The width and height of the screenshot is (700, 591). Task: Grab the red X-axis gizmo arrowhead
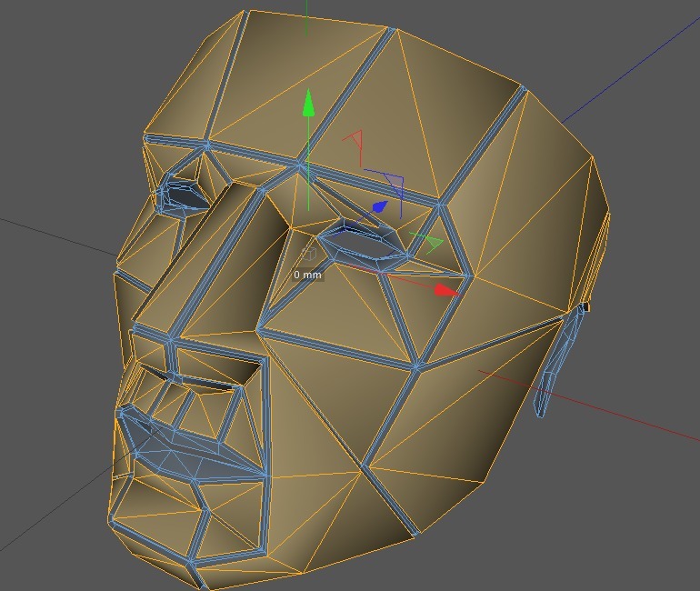tap(446, 290)
